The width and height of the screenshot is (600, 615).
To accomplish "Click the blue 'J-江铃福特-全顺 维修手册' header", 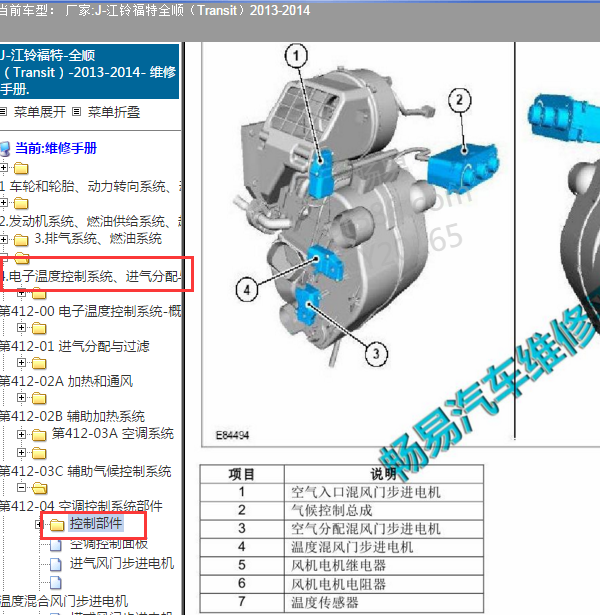I will [89, 72].
